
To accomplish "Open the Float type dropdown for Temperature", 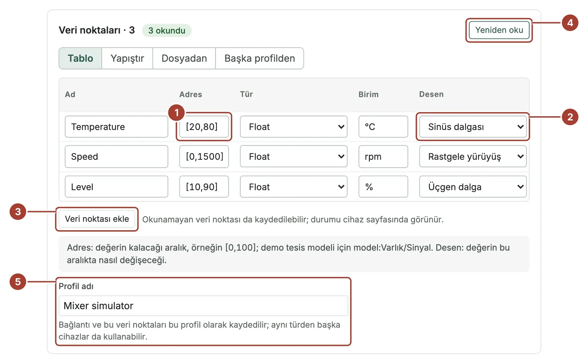I will point(294,127).
